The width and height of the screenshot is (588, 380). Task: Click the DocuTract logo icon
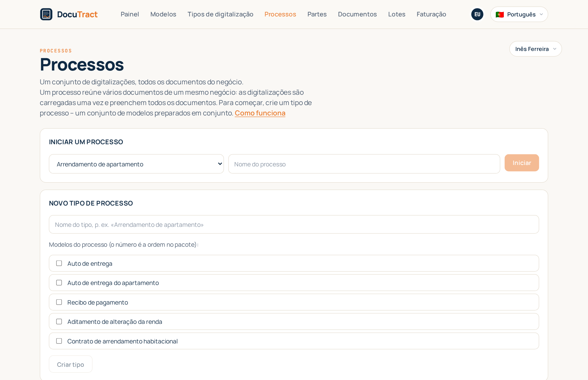46,14
